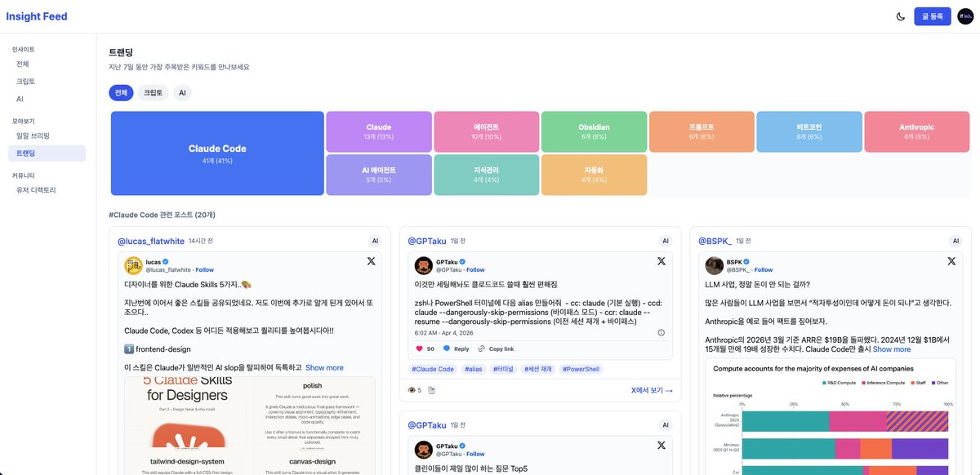This screenshot has width=980, height=475.
Task: Click the AI badge on the Top5 tweet card
Action: pos(666,425)
